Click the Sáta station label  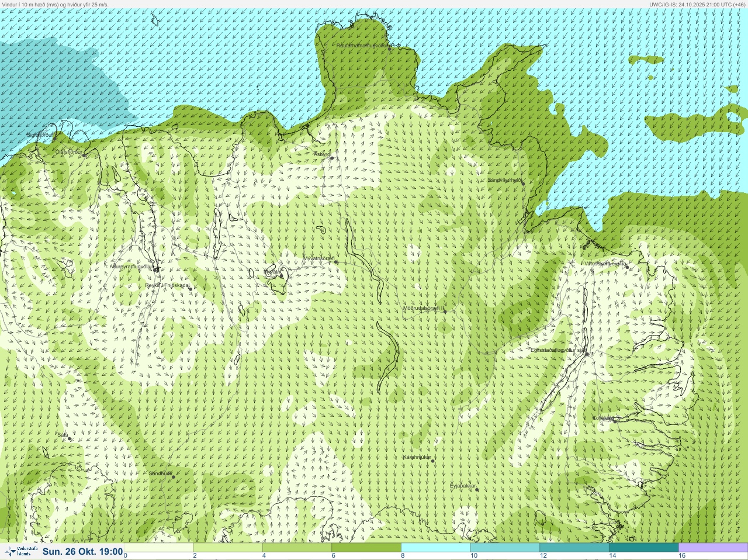(x=63, y=435)
